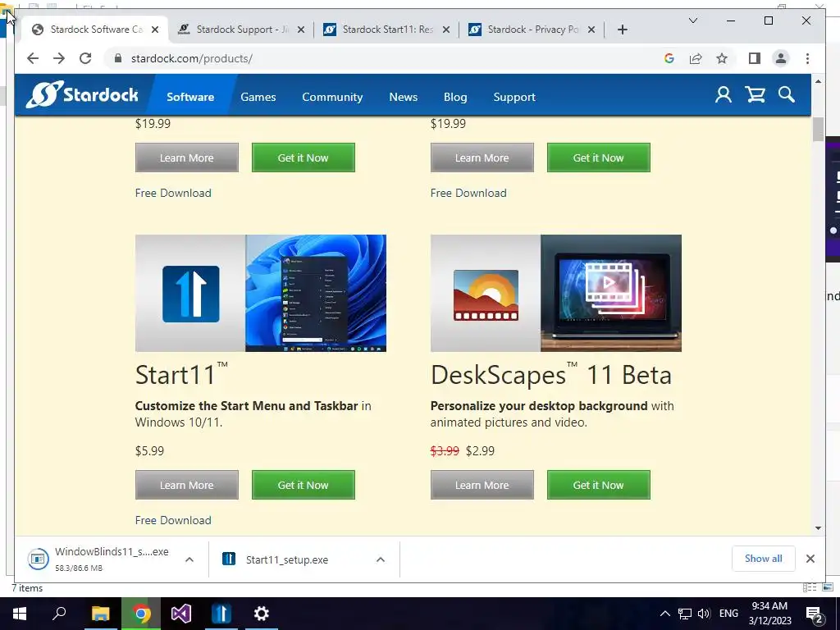Open the Start11_setup.exe download item
This screenshot has width=840, height=630.
click(x=287, y=559)
